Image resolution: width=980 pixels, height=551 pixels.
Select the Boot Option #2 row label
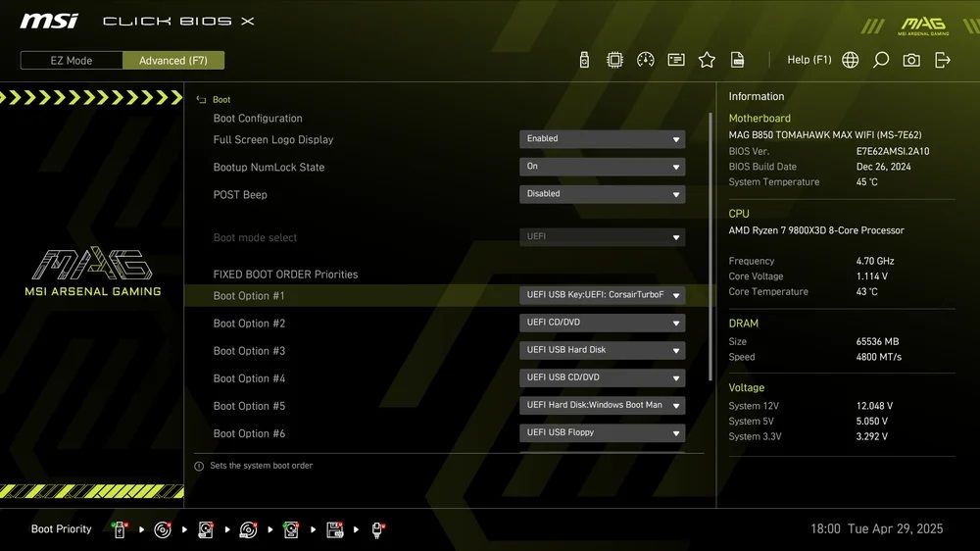pyautogui.click(x=249, y=324)
